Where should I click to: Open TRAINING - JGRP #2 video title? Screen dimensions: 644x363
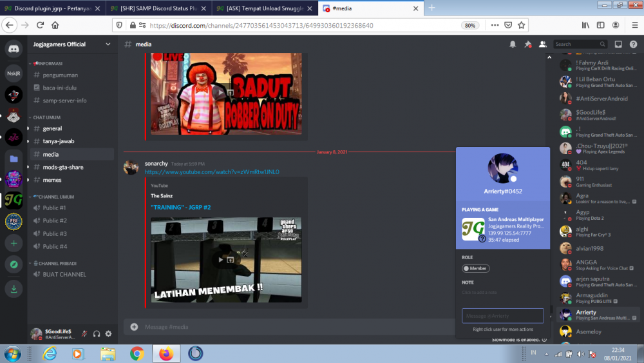coord(181,207)
